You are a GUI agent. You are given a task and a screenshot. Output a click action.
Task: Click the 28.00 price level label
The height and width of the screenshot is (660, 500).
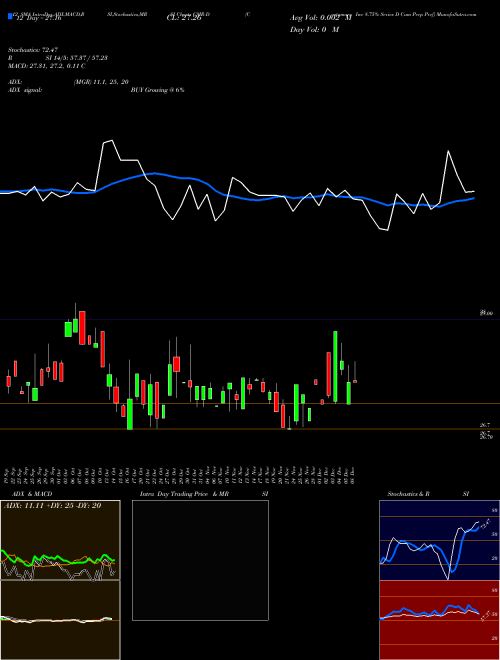point(486,313)
